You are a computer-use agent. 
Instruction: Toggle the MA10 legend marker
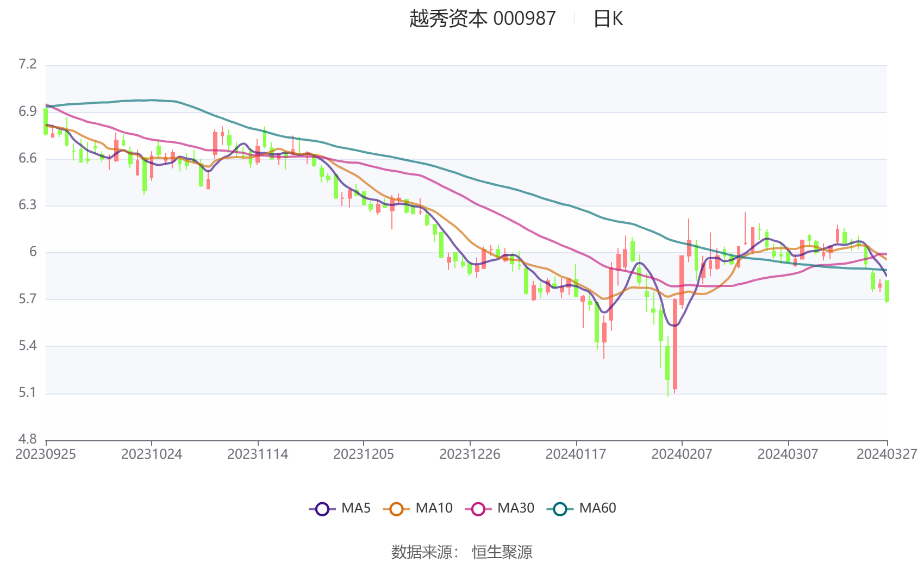coord(396,509)
